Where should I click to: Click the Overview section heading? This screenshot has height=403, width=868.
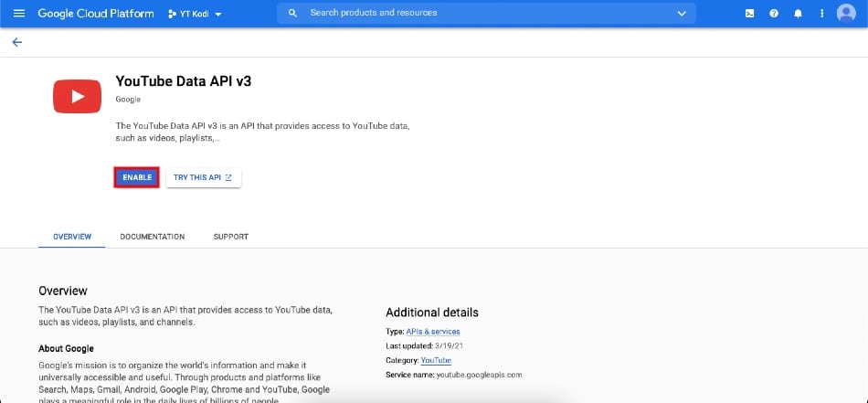[x=63, y=291]
